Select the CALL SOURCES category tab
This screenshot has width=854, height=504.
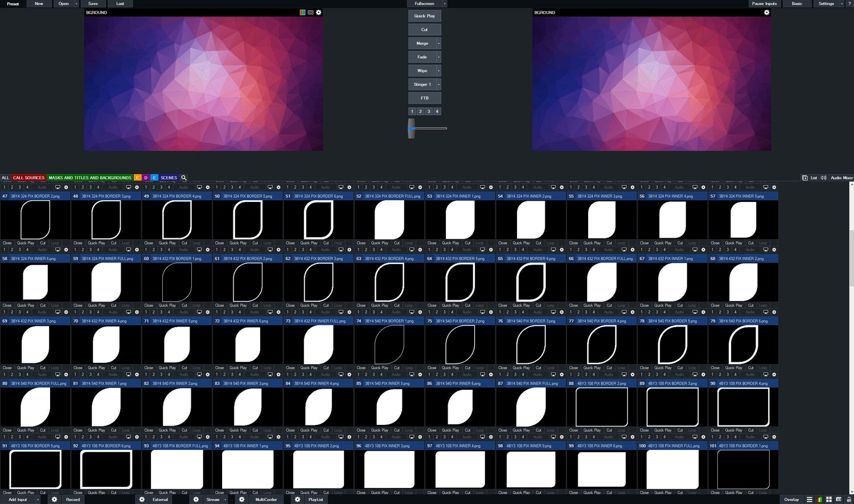(x=28, y=178)
